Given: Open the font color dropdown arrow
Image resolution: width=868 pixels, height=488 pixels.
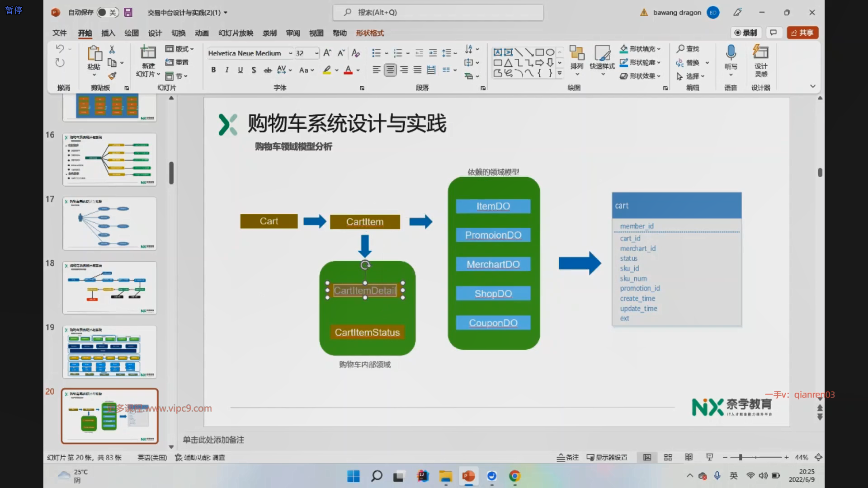Looking at the screenshot, I should coord(358,70).
